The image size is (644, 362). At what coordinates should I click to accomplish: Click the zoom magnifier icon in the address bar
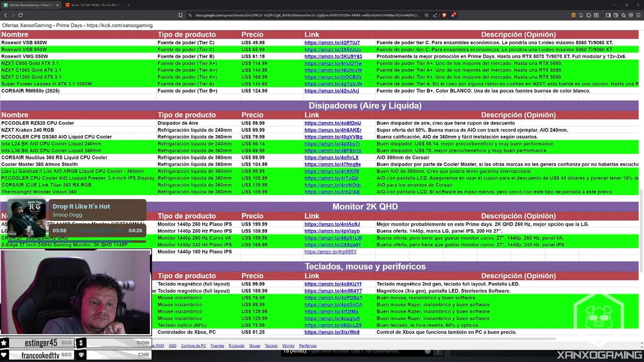point(427,15)
